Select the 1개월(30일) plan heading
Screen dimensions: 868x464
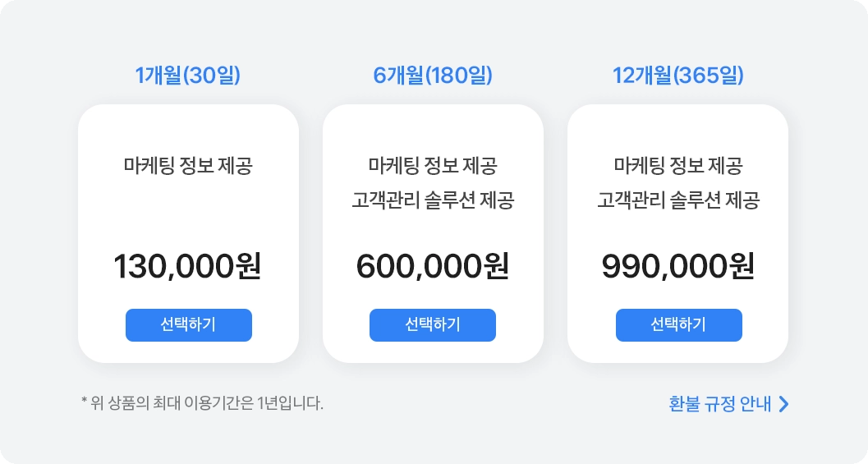[x=188, y=76]
